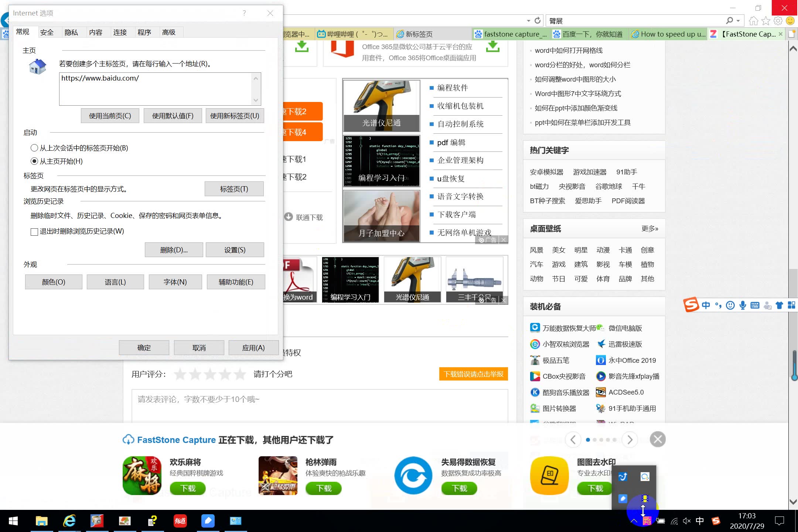The width and height of the screenshot is (798, 532).
Task: Launch FastStone Capture from the taskbar
Action: pyautogui.click(x=97, y=521)
